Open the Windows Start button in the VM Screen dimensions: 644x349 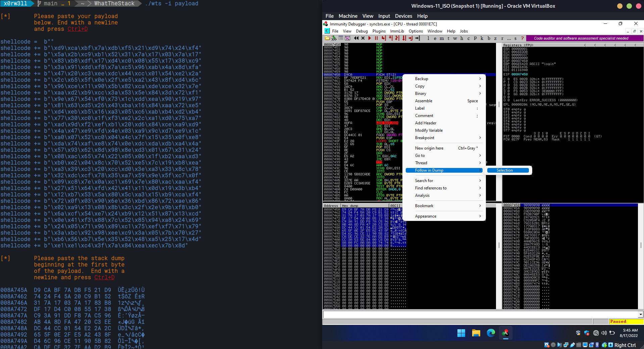click(461, 333)
